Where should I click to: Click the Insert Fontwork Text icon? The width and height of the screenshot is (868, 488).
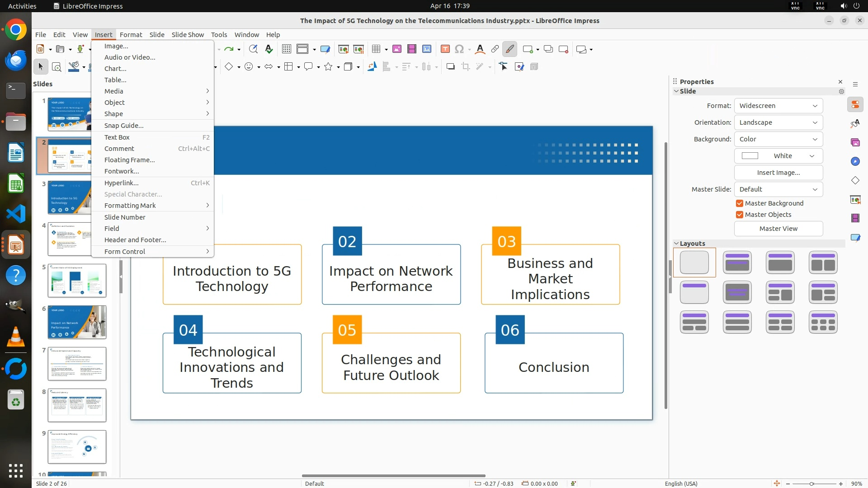(x=480, y=49)
